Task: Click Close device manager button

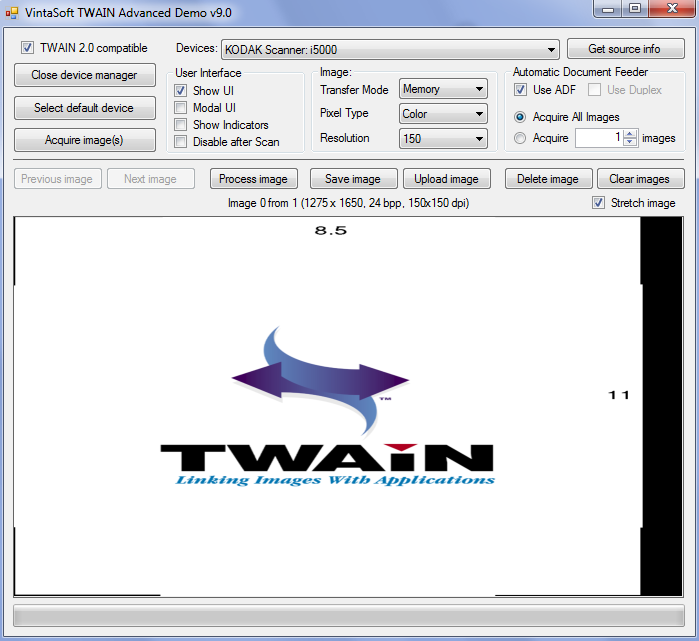Action: pyautogui.click(x=85, y=75)
